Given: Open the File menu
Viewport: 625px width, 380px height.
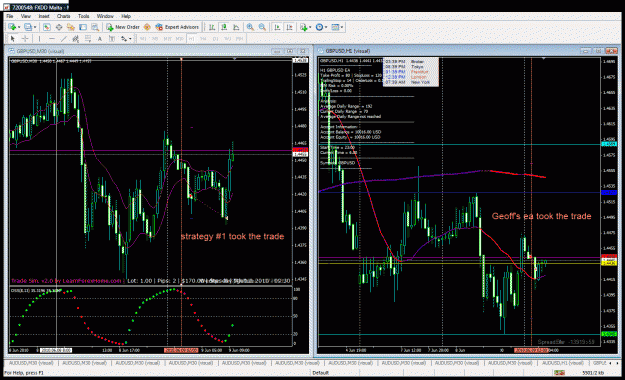Looking at the screenshot, I should (10, 16).
